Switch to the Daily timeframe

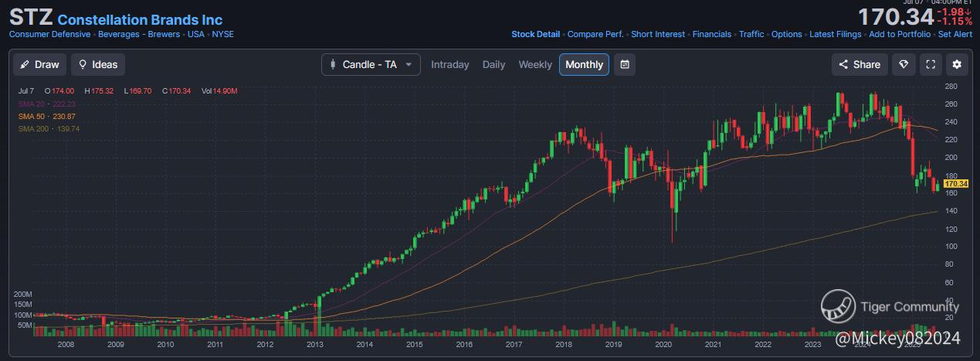pyautogui.click(x=493, y=65)
